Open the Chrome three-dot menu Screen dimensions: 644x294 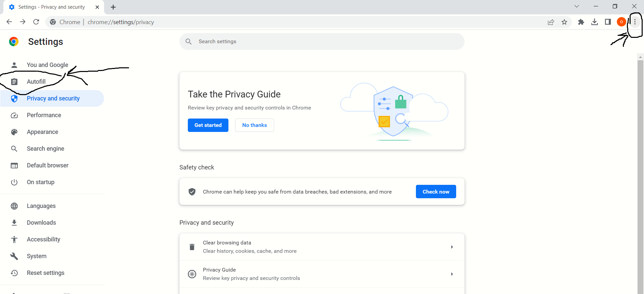click(x=635, y=22)
